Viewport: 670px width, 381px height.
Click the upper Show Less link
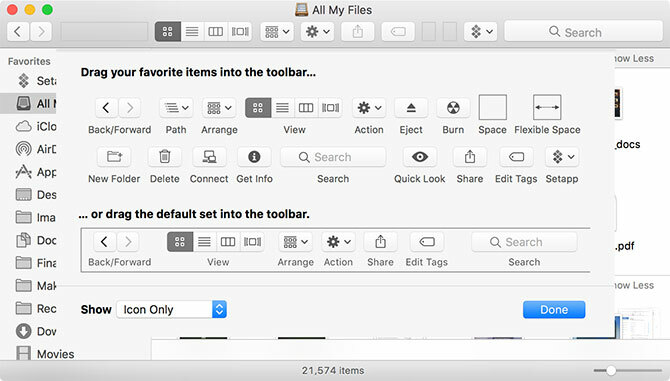(634, 59)
